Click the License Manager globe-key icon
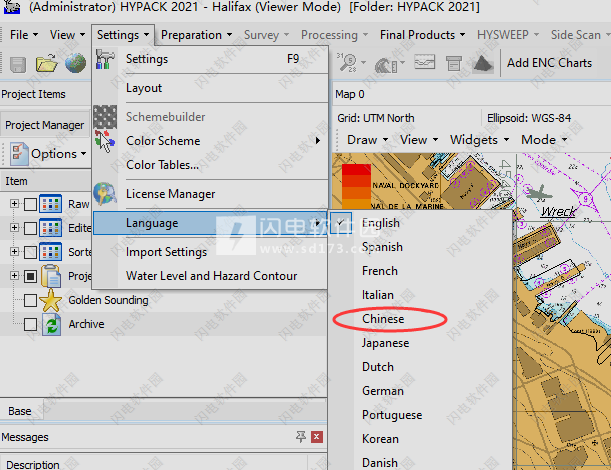 click(105, 193)
